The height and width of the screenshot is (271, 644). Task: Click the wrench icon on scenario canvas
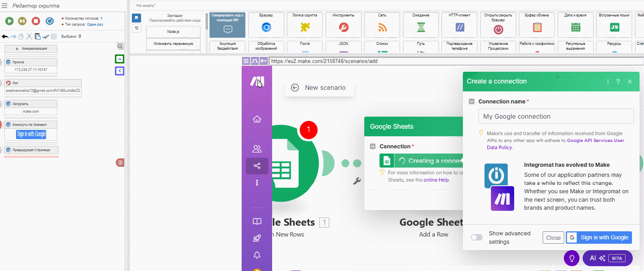pyautogui.click(x=357, y=181)
